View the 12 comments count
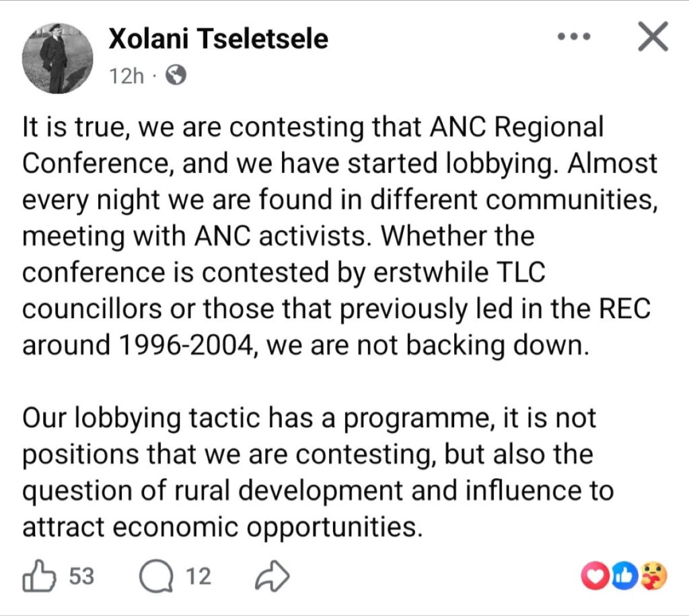Image resolution: width=689 pixels, height=616 pixels. point(199,578)
